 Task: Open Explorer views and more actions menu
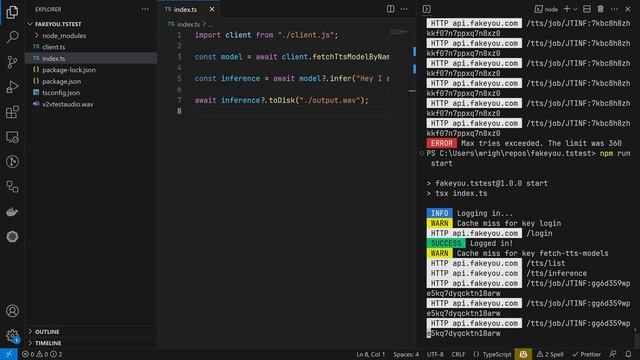tap(145, 9)
